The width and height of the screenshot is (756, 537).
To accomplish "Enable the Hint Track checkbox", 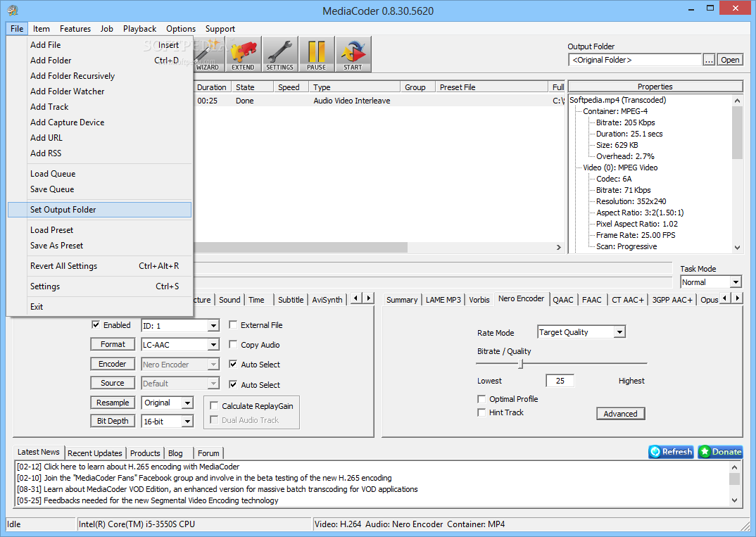I will [x=481, y=412].
